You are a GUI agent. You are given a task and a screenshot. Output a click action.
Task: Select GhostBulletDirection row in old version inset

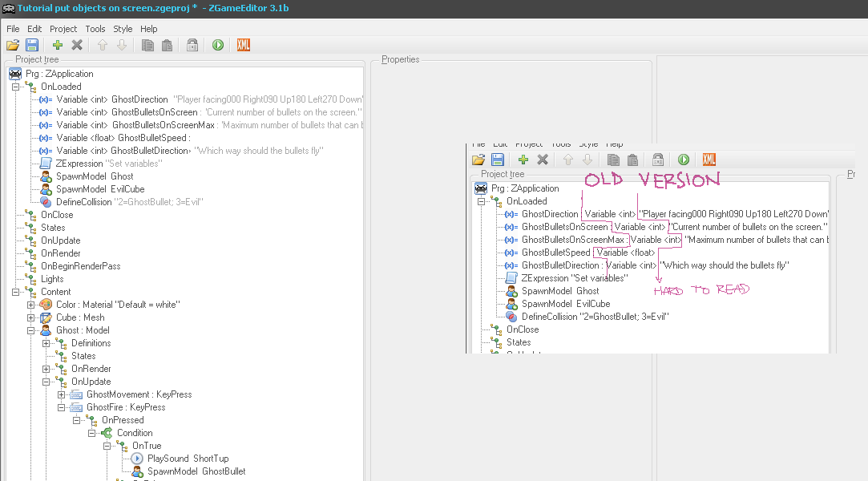656,265
